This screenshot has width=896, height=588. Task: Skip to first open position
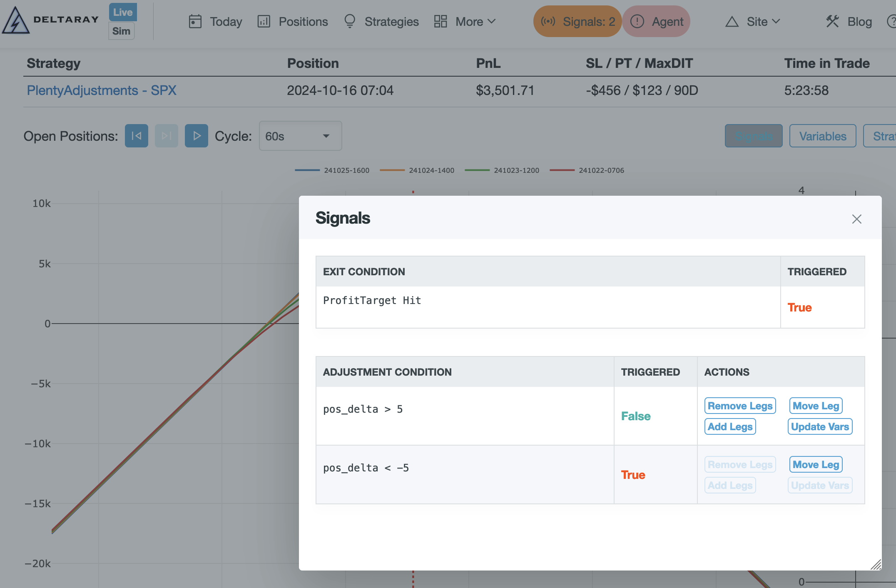136,136
